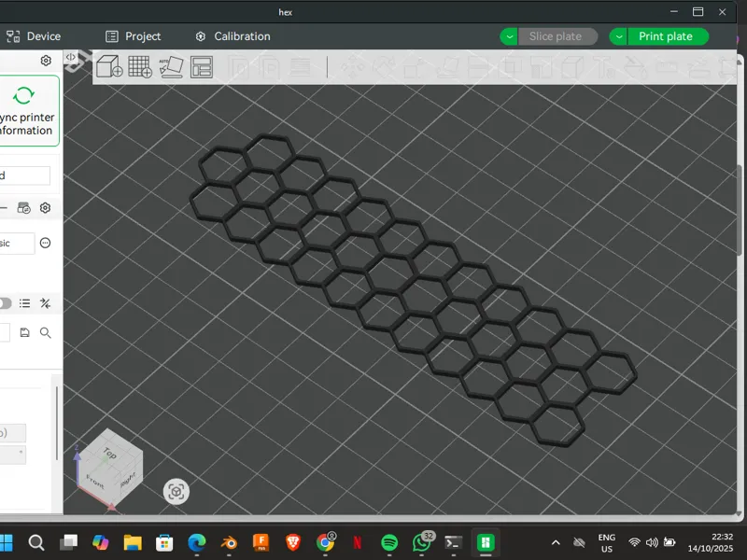
Task: Select the greyed Seam painting cube tool
Action: (572, 67)
